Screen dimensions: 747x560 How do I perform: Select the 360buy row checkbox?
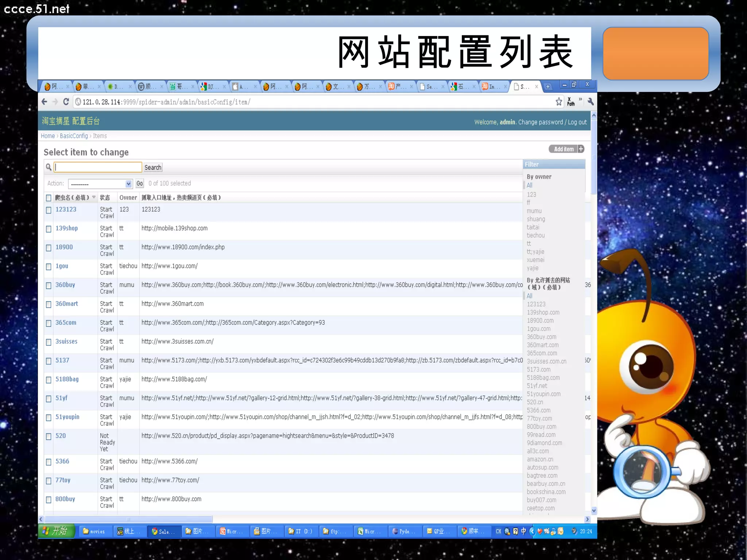click(x=49, y=286)
